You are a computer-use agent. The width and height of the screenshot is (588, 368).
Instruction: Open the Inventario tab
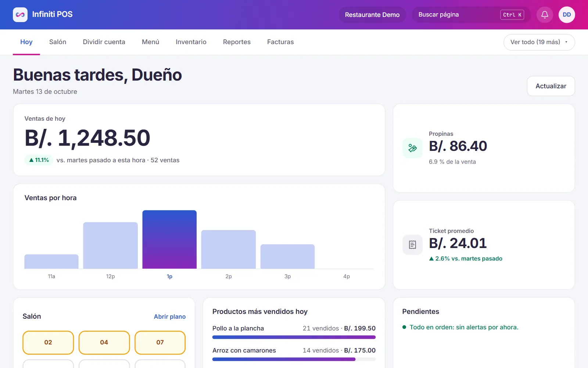tap(191, 42)
